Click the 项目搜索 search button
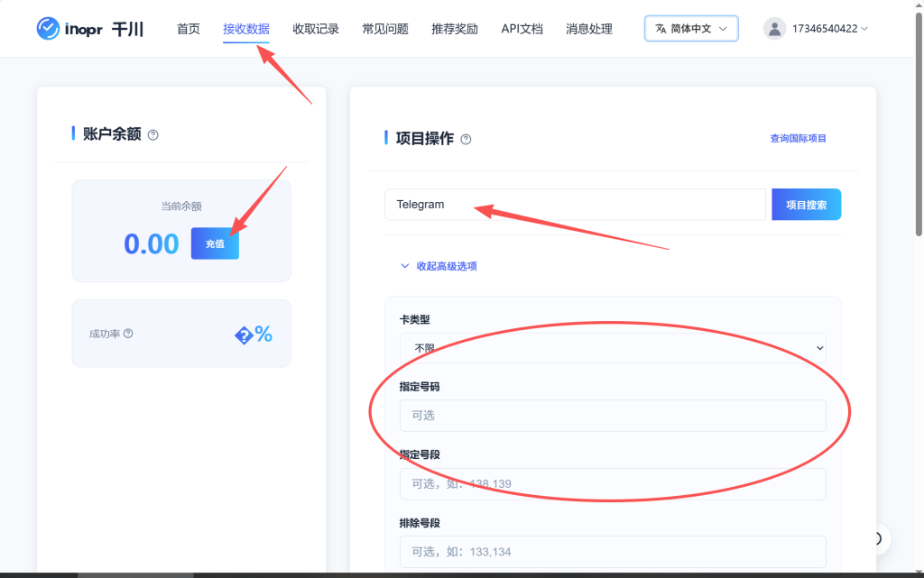924x578 pixels. coord(806,204)
